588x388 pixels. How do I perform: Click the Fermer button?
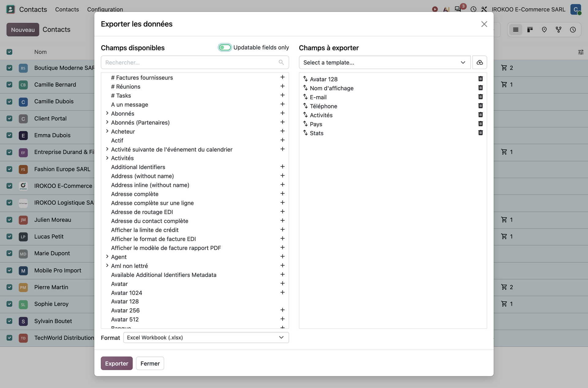tap(150, 363)
